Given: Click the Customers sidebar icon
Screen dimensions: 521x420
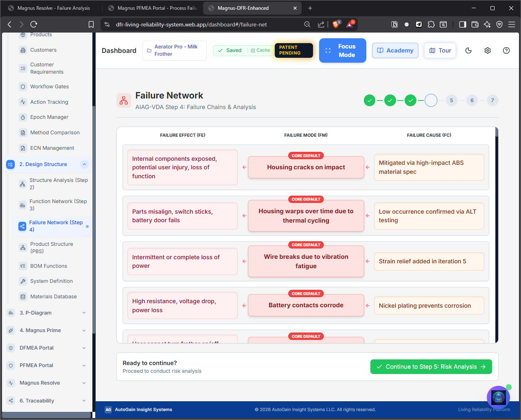Looking at the screenshot, I should (x=23, y=50).
